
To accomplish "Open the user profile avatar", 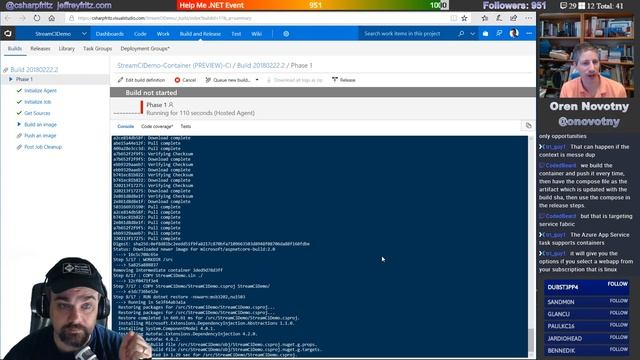I will (x=514, y=33).
